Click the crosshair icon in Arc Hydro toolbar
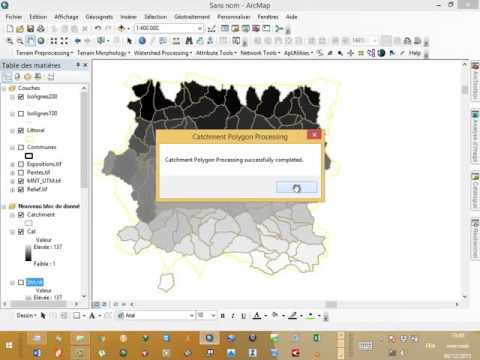 (x=350, y=53)
